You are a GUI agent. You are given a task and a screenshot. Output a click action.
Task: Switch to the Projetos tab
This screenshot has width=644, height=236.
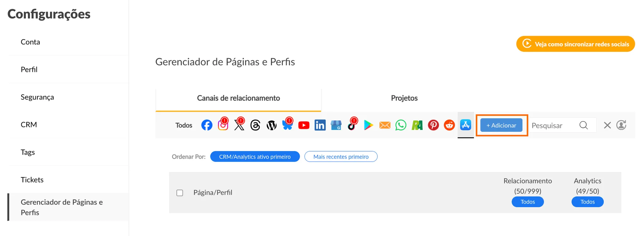tap(404, 98)
